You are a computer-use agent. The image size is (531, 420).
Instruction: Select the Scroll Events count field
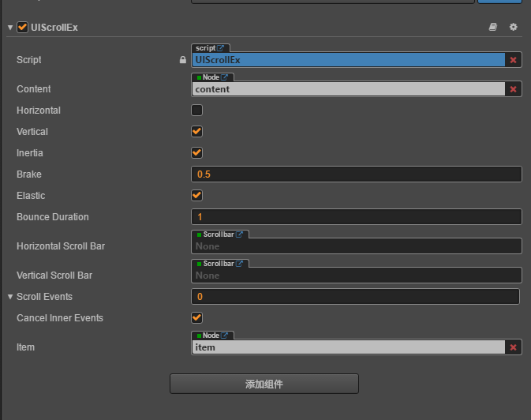click(x=355, y=297)
